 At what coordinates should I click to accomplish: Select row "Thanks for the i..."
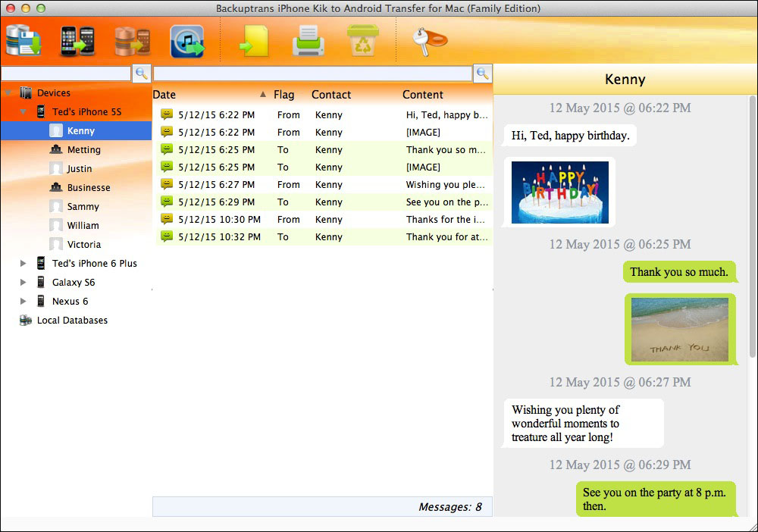click(323, 219)
